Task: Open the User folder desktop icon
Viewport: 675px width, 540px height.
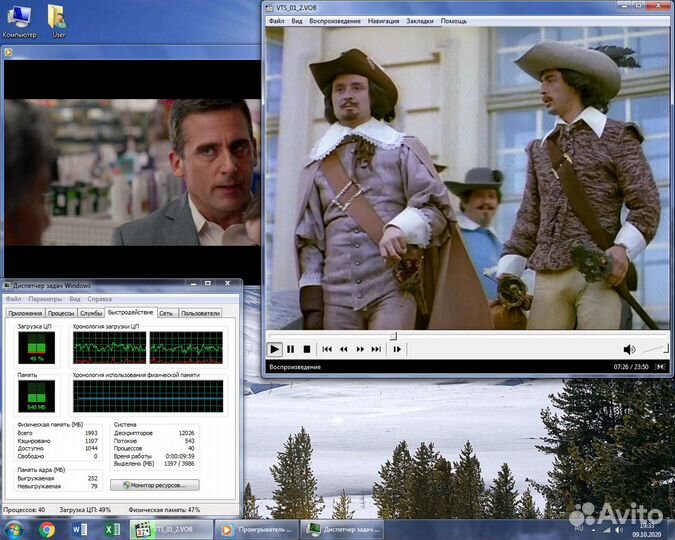Action: tap(58, 22)
